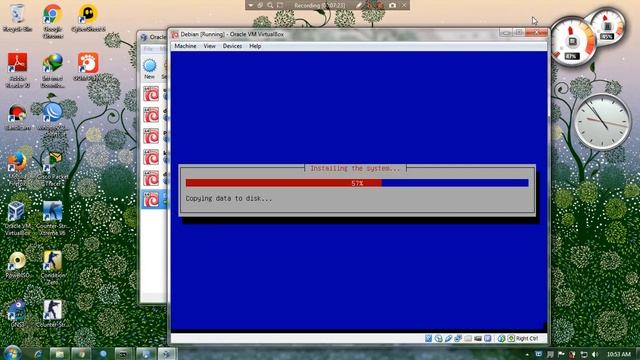This screenshot has height=360, width=640.
Task: Click the network adapters indicator in VM status bar
Action: tap(458, 338)
